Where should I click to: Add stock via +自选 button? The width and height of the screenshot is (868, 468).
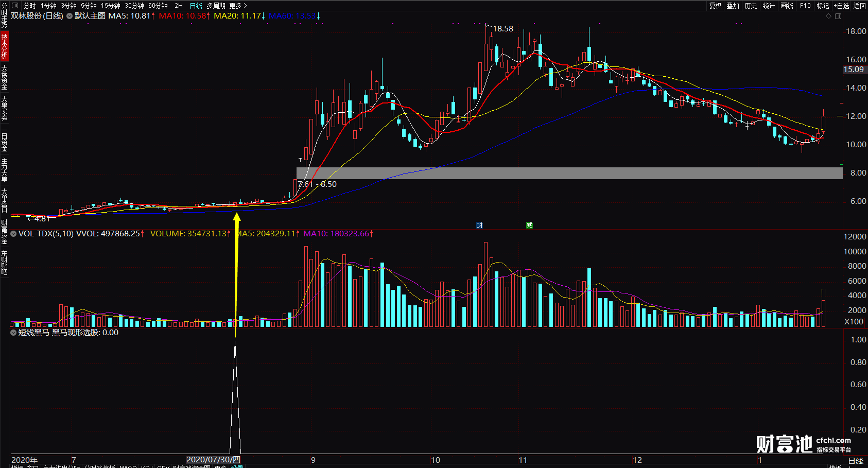click(x=842, y=6)
